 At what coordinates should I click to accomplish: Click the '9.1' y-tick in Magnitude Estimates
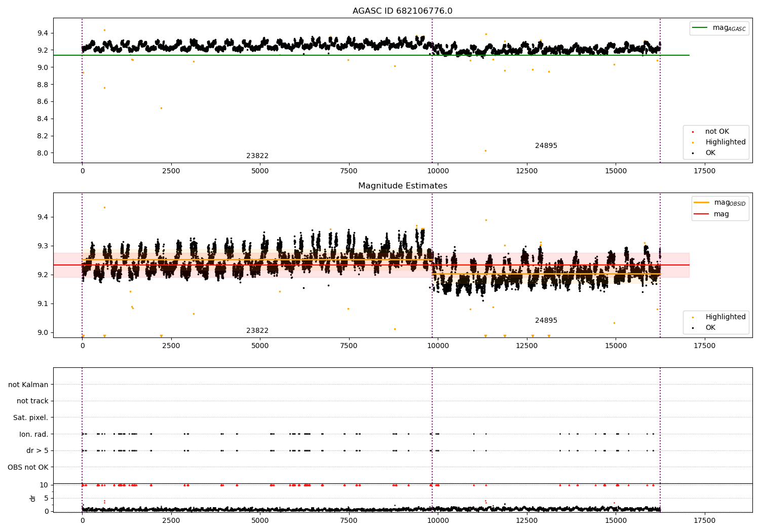(43, 304)
